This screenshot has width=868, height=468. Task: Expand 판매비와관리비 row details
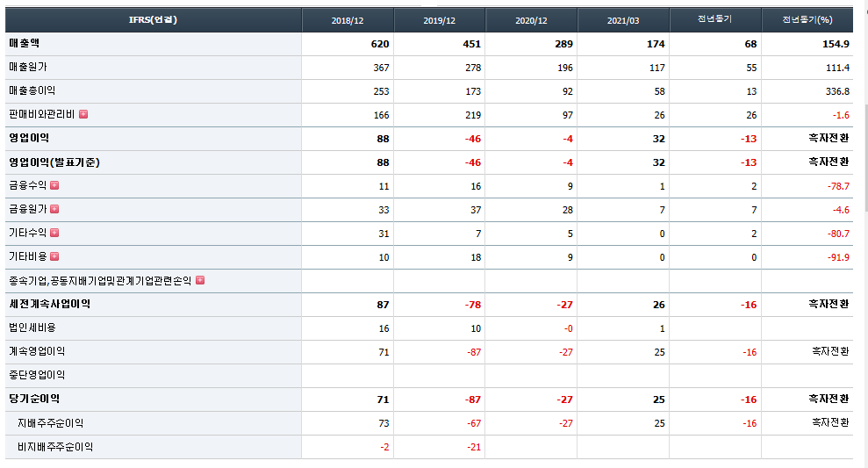click(83, 114)
